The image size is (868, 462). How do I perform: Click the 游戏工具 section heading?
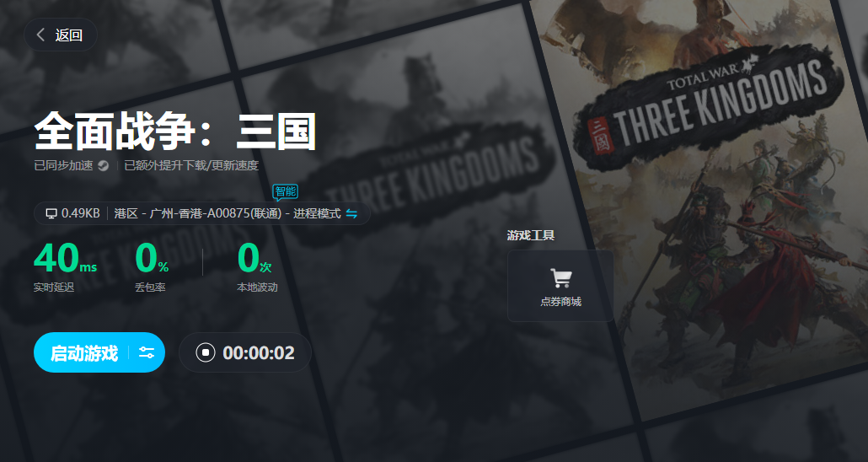[x=531, y=235]
